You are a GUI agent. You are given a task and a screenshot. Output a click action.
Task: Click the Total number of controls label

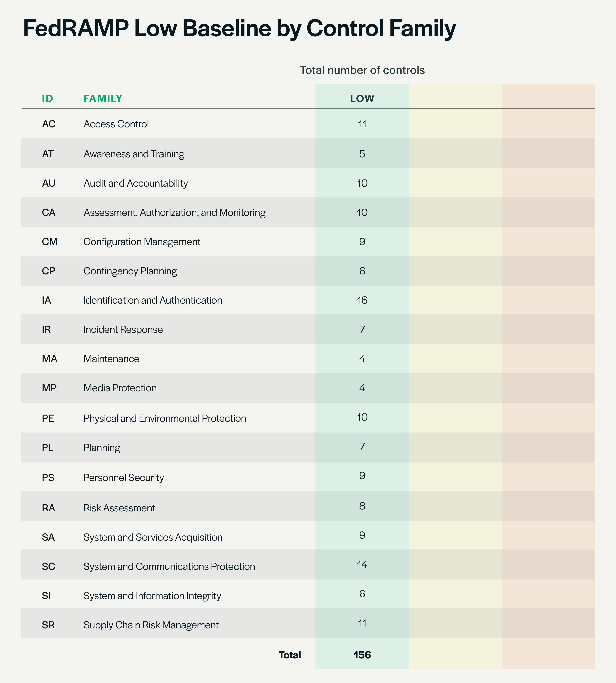coord(362,70)
